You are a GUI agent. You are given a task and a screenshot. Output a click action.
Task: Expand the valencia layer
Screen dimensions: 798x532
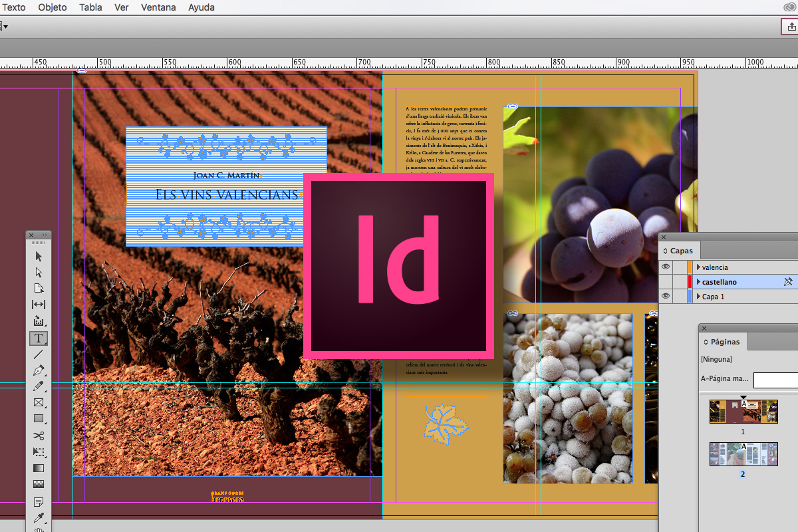(698, 267)
